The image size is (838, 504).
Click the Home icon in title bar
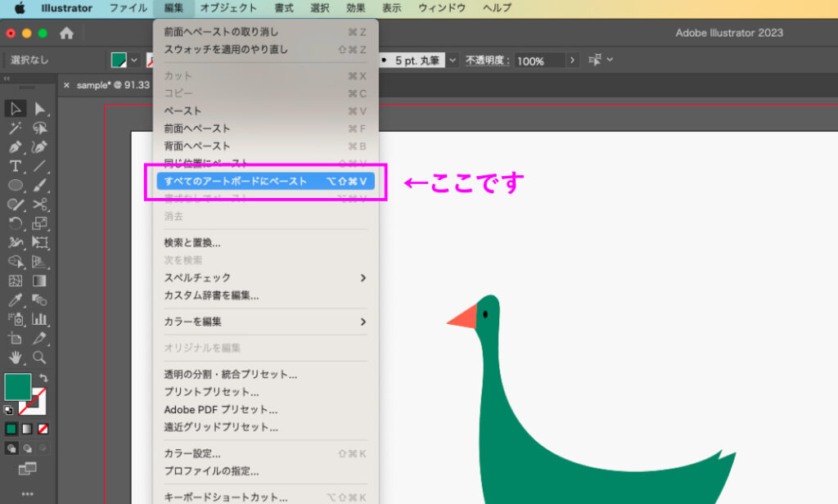(66, 34)
